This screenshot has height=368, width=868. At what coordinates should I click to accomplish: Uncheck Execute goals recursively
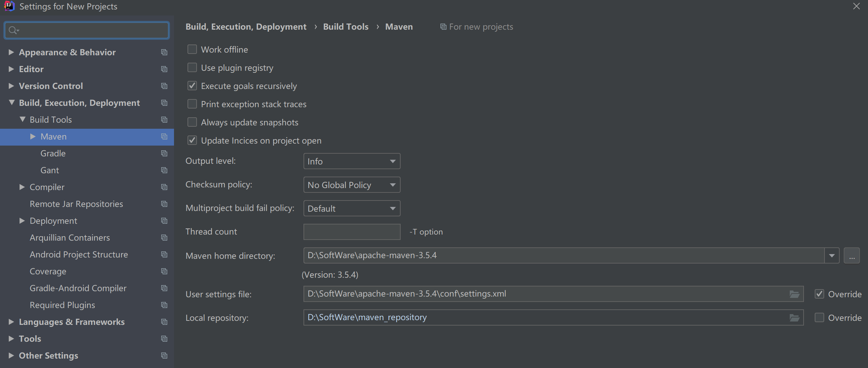pos(192,86)
